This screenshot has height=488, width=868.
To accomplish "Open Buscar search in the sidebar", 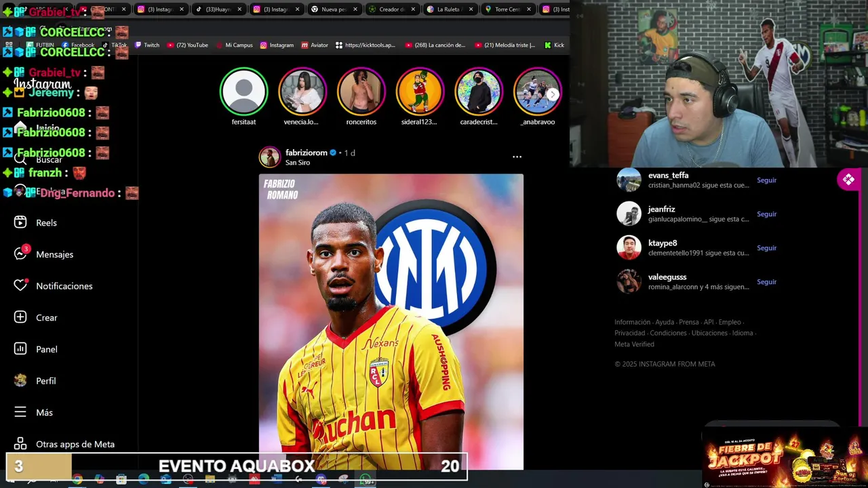I will (x=38, y=159).
